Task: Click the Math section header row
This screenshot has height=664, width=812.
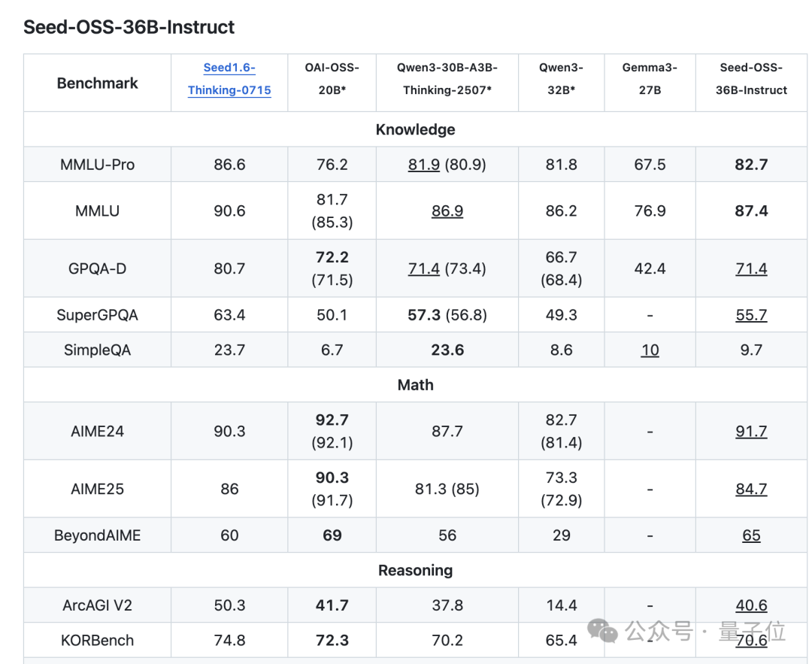Action: (x=415, y=385)
